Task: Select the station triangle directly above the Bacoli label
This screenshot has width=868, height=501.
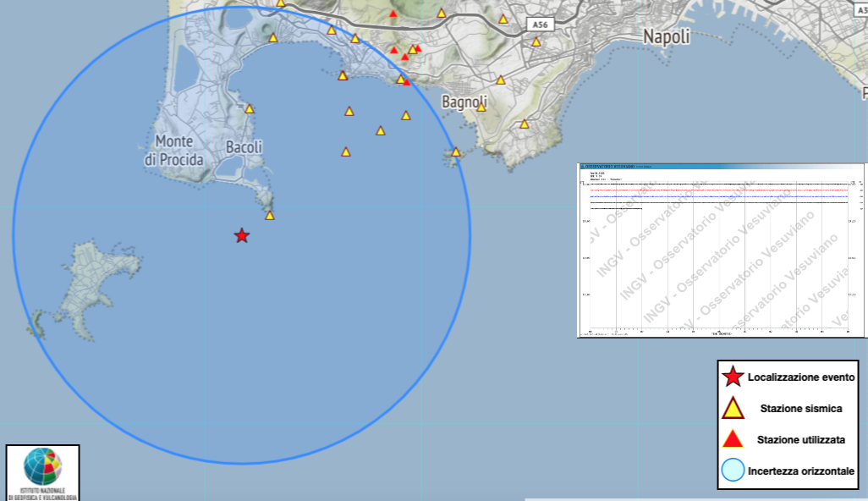Action: click(250, 108)
